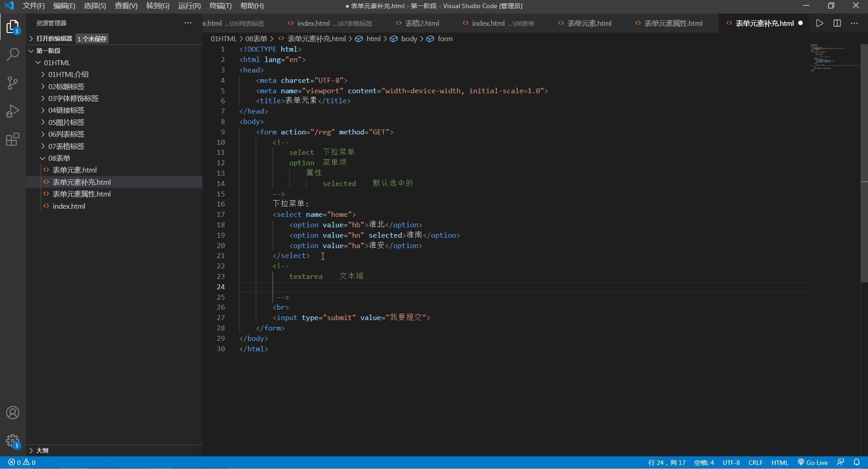Click the notifications bell icon

pyautogui.click(x=857, y=463)
